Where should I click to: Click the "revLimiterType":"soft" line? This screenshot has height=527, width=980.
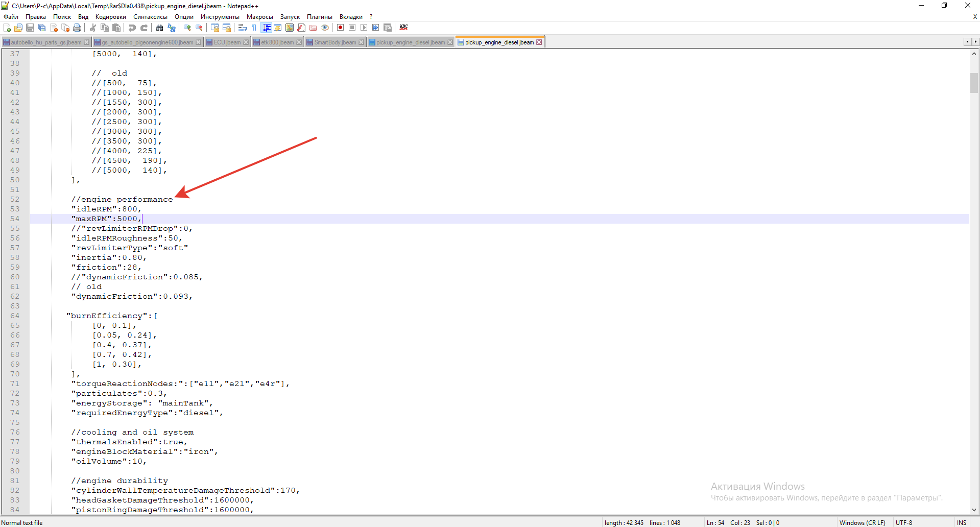130,248
